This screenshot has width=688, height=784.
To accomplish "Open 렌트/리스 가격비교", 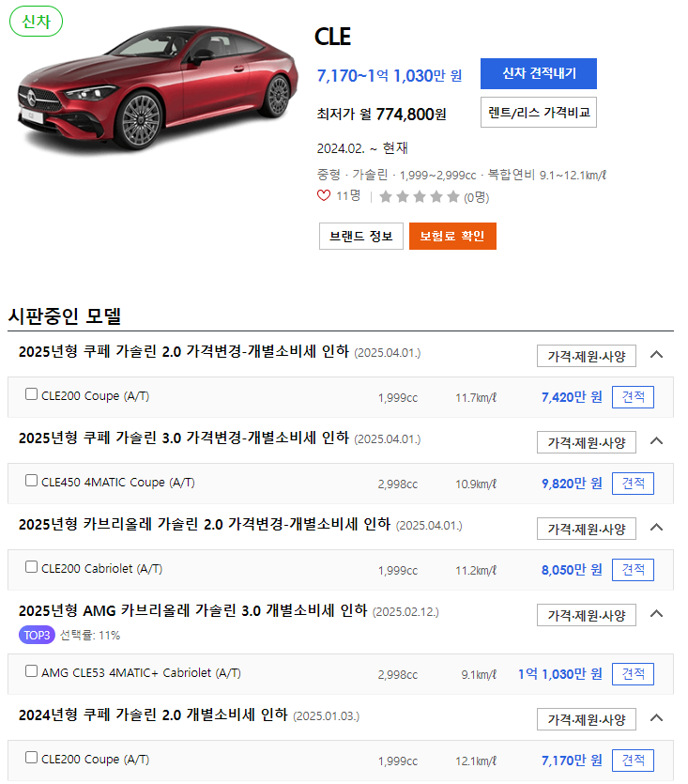I will point(539,112).
